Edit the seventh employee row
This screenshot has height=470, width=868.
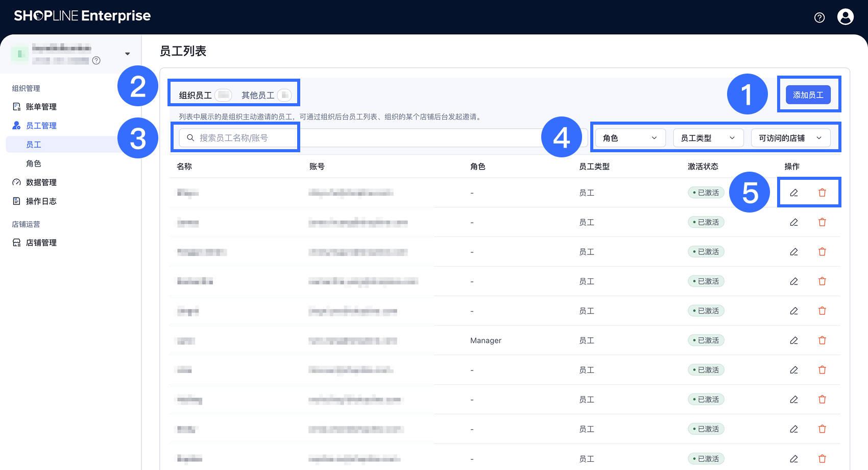point(794,370)
